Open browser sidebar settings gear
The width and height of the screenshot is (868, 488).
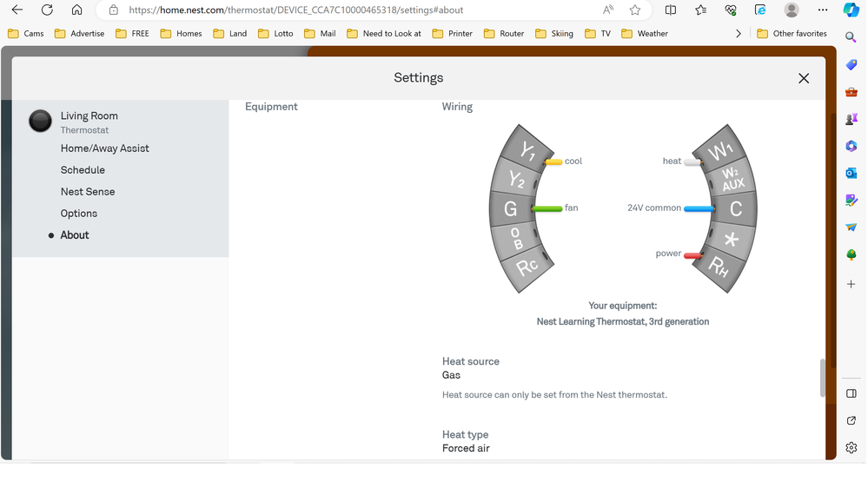tap(851, 448)
